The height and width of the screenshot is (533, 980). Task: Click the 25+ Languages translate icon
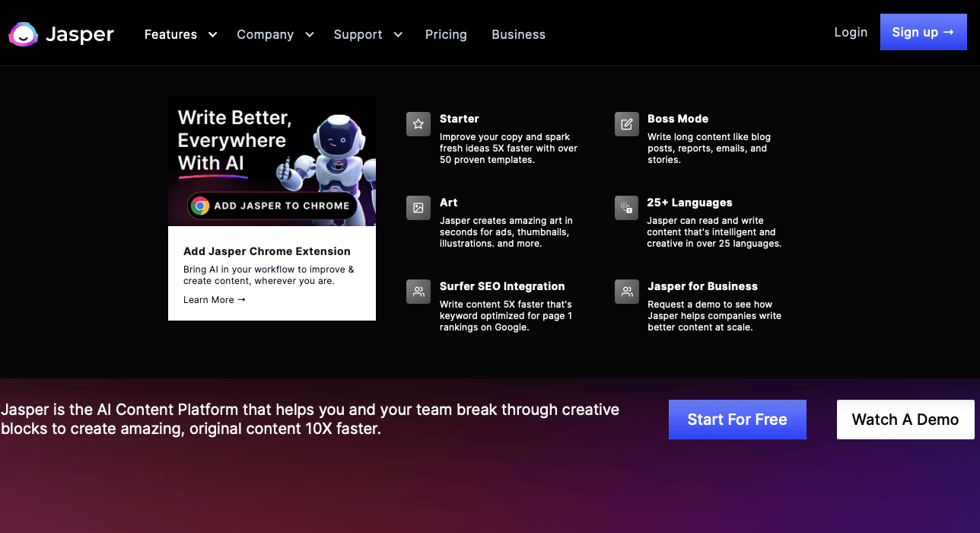627,208
